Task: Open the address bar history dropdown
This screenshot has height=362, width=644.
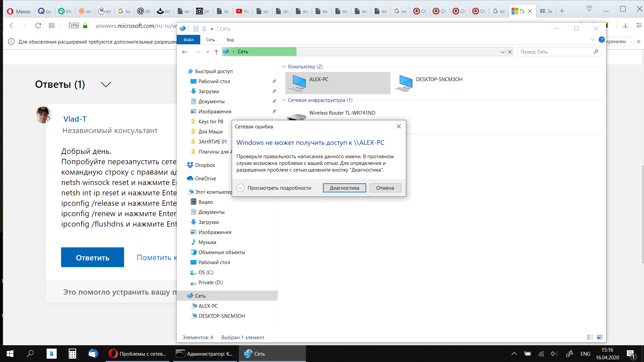Action: point(502,52)
